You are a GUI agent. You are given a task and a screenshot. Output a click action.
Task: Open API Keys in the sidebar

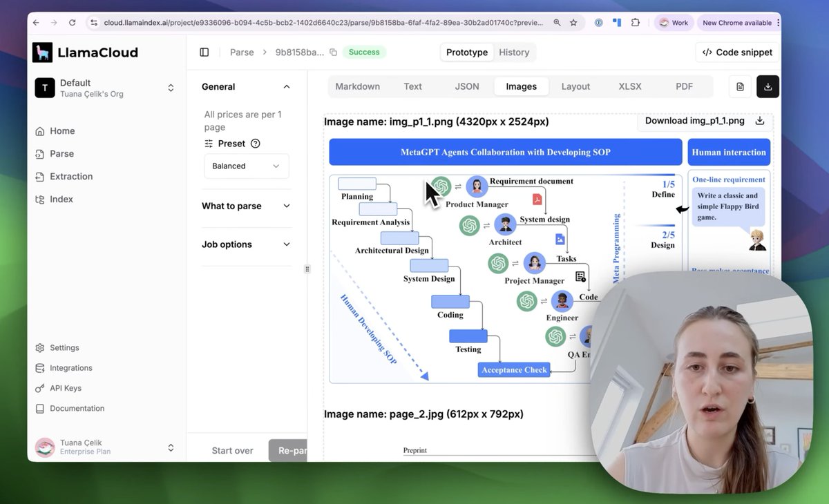tap(66, 388)
